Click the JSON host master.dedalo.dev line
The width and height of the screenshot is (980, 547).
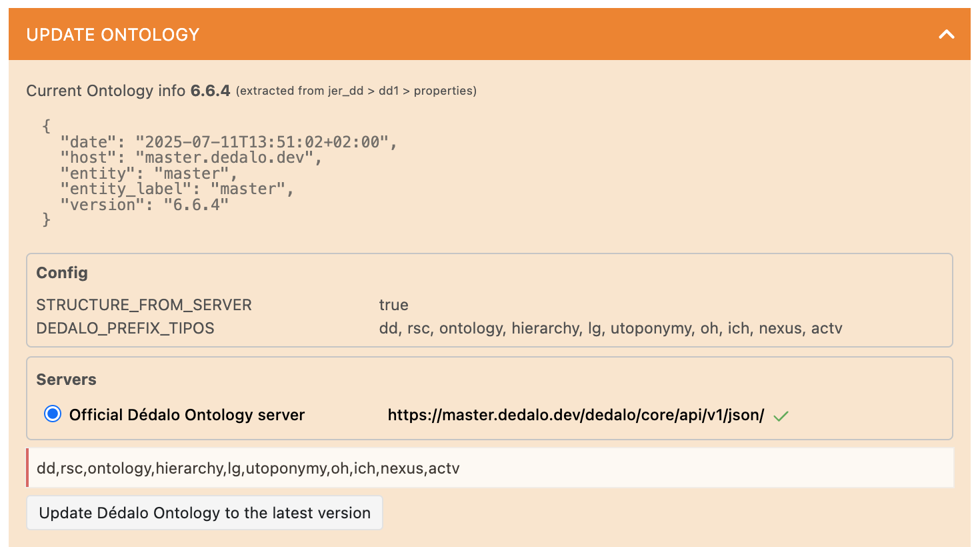tap(191, 157)
